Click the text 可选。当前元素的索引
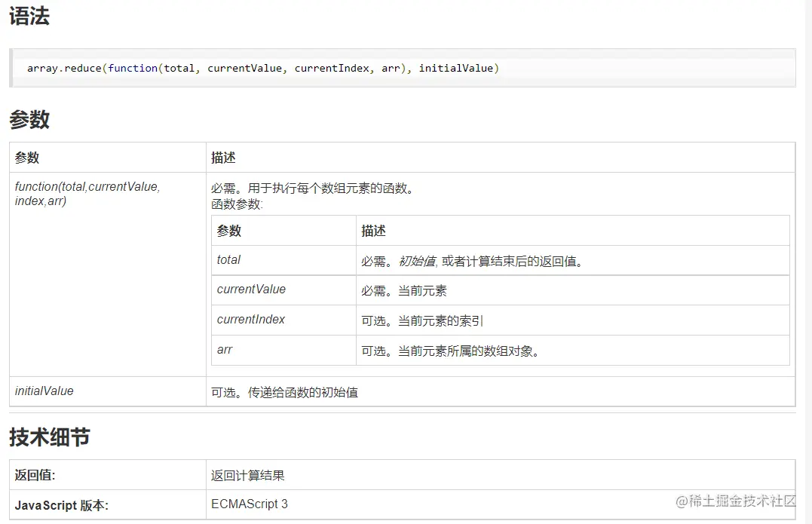 coord(422,321)
